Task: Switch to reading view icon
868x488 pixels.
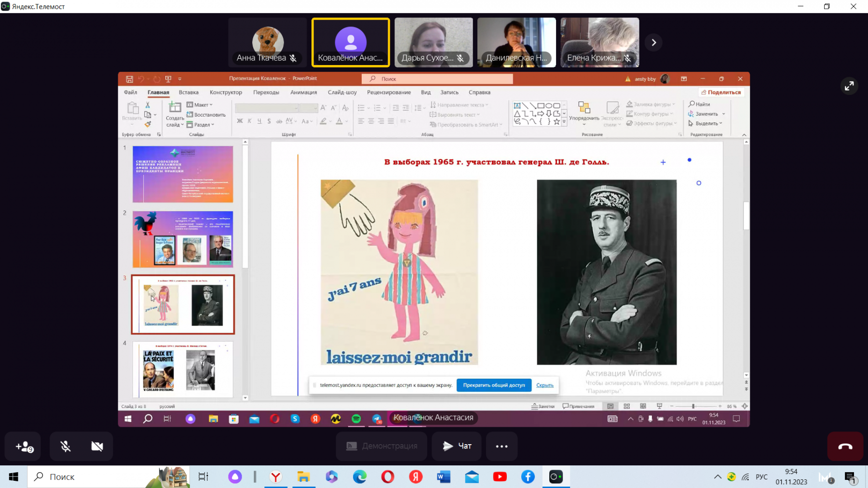Action: pyautogui.click(x=643, y=407)
